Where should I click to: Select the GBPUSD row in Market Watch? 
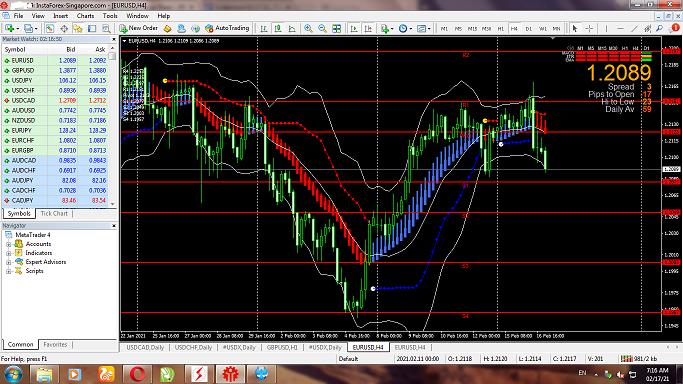tap(55, 70)
